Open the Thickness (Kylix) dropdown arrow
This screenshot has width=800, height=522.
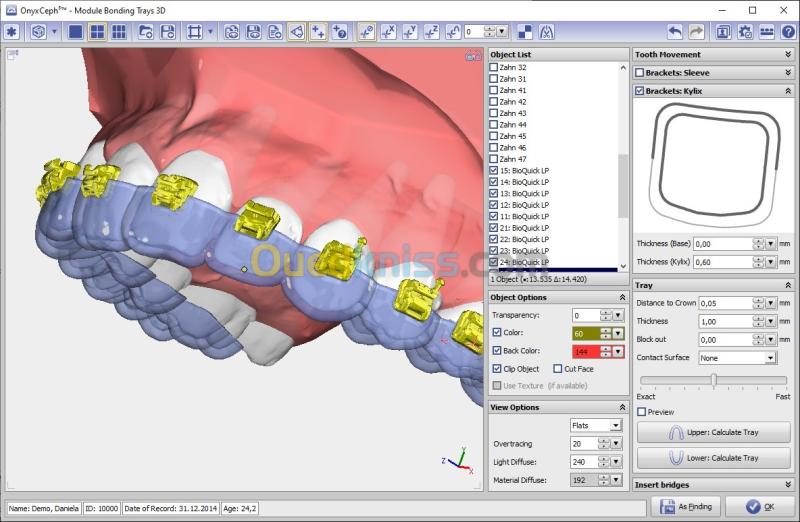(x=770, y=262)
